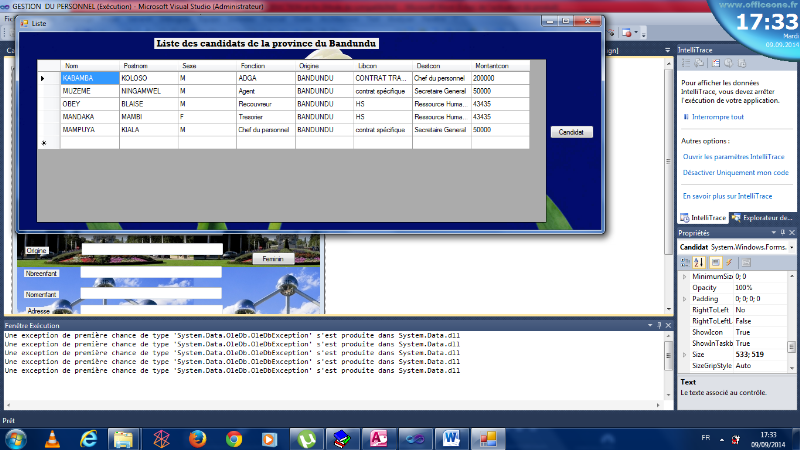Click the FR language indicator in the tray
Screen dimensions: 800x450
(x=706, y=438)
